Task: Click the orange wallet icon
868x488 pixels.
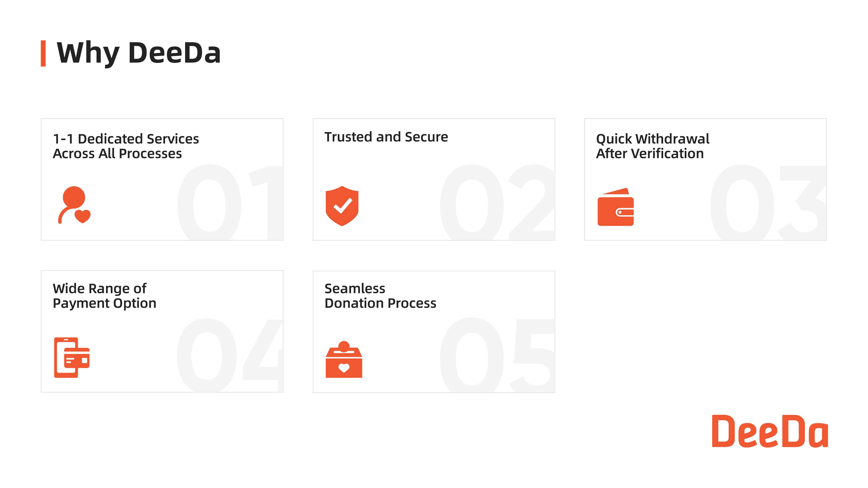Action: tap(616, 207)
